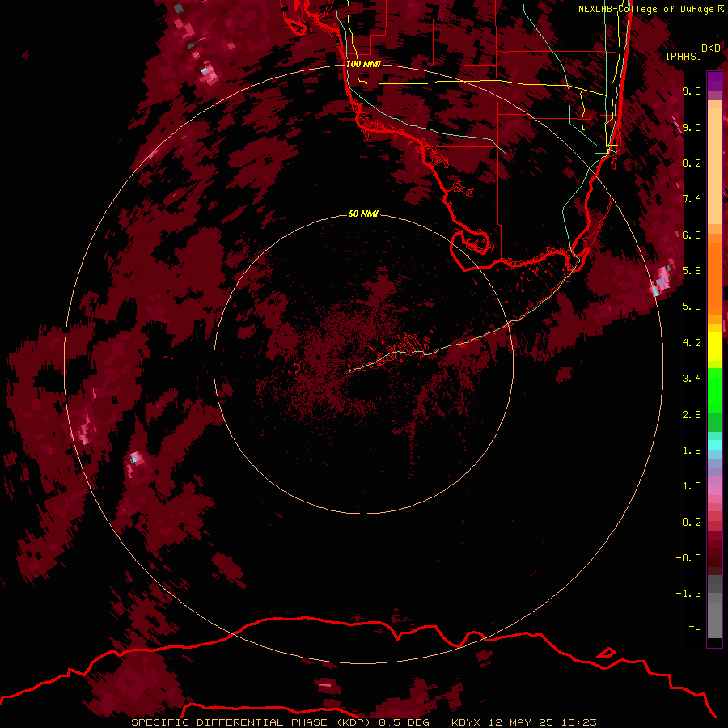Click the 6.6 scale value label
This screenshot has height=728, width=728.
[x=692, y=235]
